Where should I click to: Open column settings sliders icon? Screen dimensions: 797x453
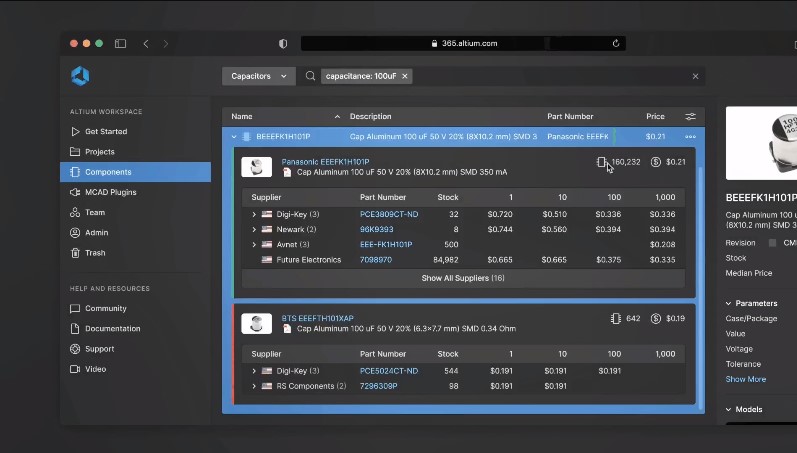coord(690,116)
